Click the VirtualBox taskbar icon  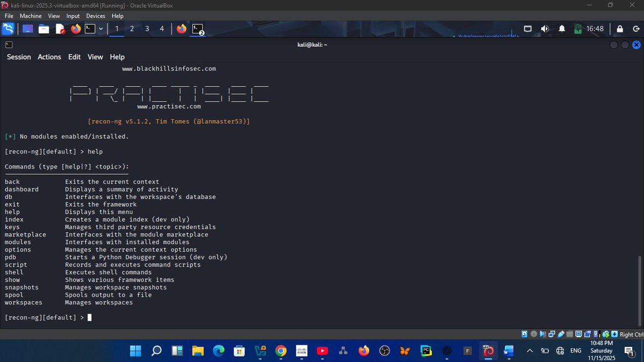488,351
